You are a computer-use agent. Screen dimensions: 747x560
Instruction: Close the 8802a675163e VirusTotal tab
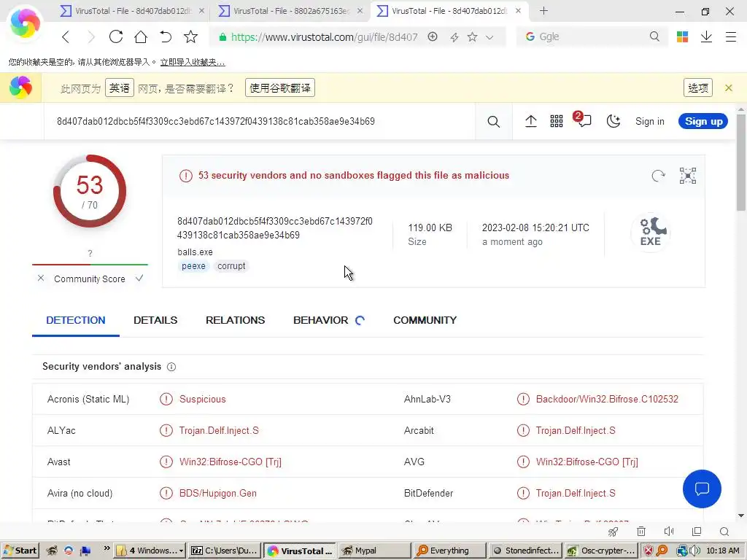(x=360, y=10)
